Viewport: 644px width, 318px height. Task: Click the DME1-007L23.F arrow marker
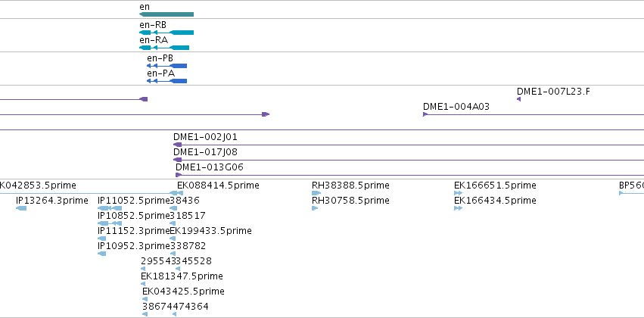[x=518, y=99]
